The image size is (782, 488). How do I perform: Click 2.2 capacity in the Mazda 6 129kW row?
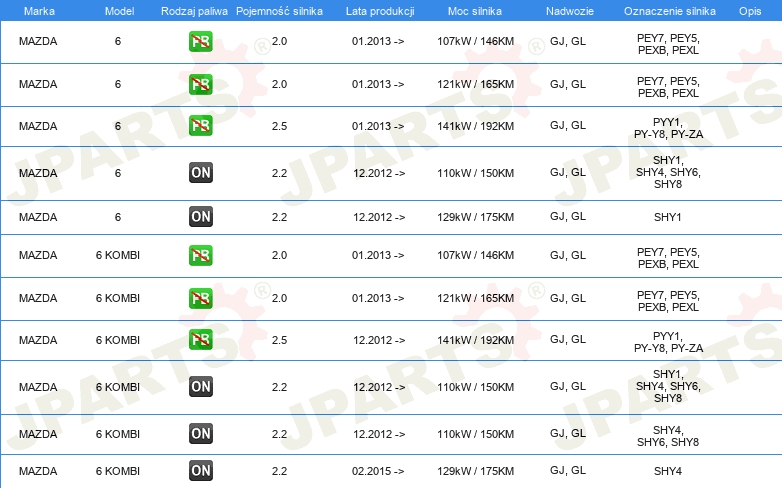tap(279, 217)
